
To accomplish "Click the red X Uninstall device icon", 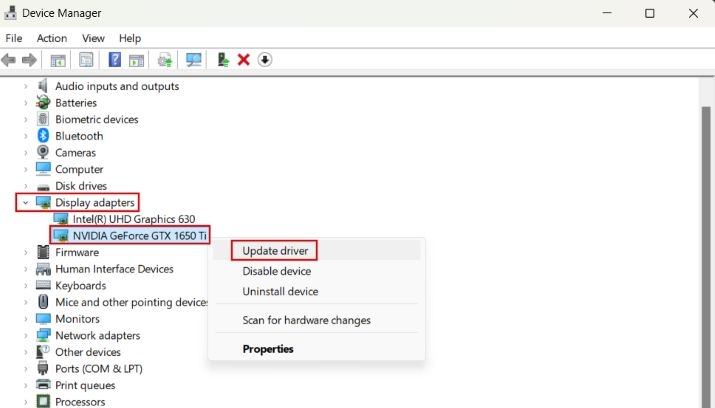I will coord(244,60).
